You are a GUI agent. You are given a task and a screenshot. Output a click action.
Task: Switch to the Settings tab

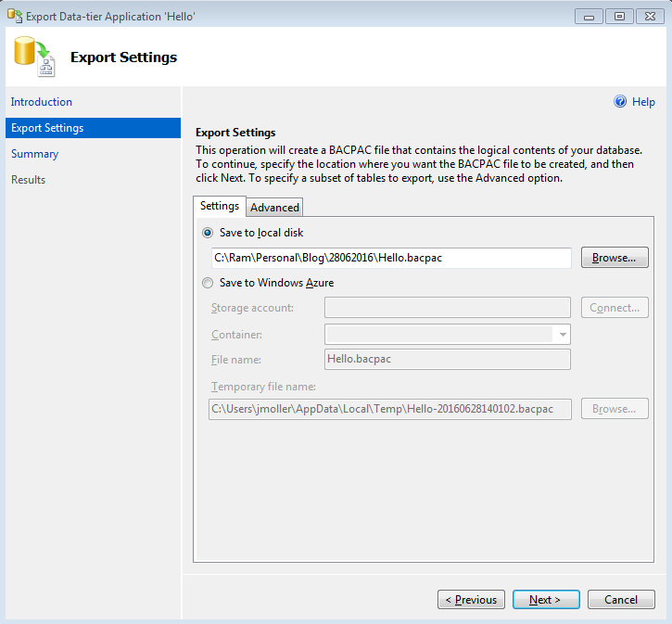point(220,207)
